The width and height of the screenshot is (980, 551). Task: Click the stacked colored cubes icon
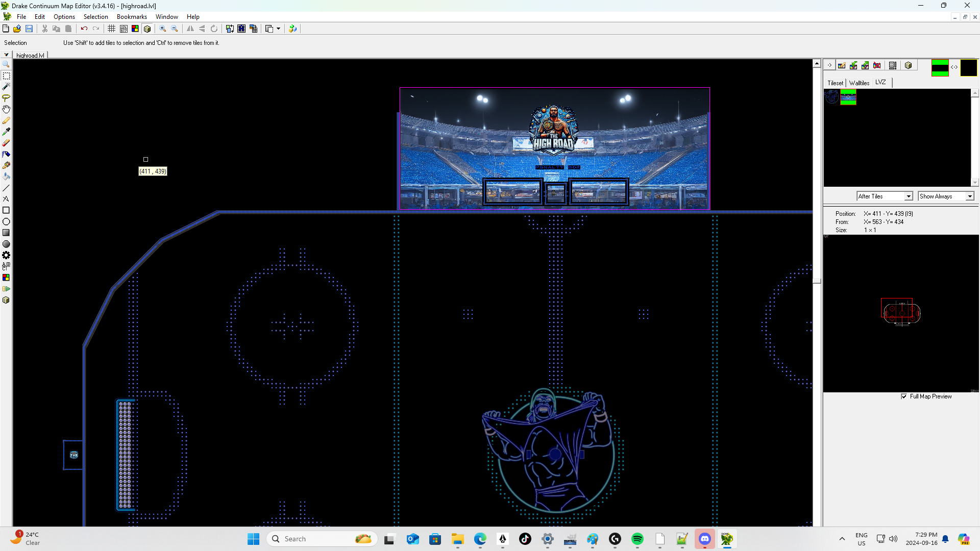292,29
